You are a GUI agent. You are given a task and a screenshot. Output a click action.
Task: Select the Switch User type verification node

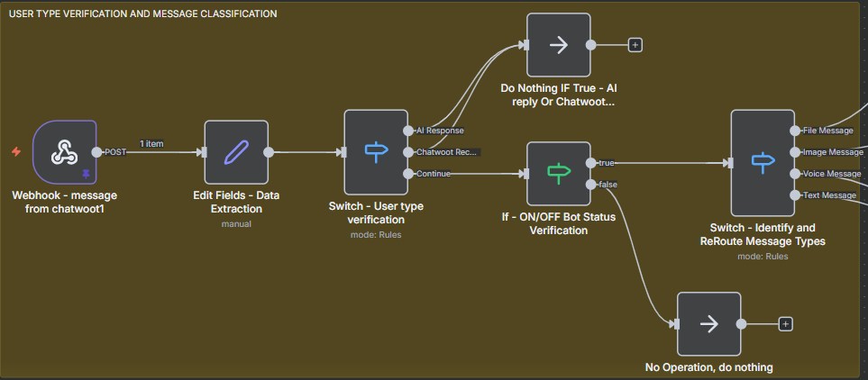pos(376,151)
